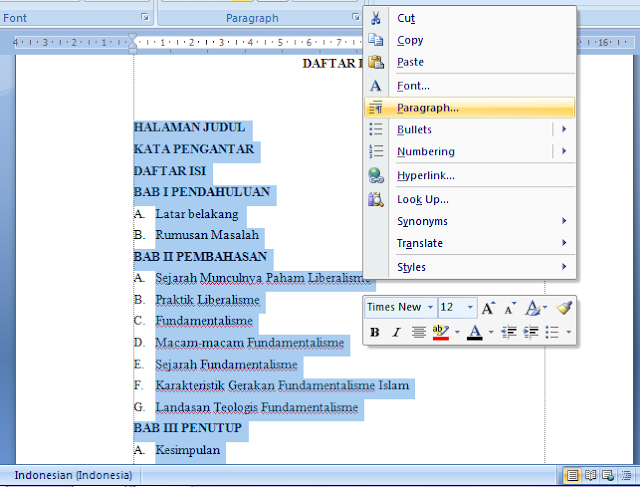
Task: Expand the Translate submenu arrow
Action: 564,243
